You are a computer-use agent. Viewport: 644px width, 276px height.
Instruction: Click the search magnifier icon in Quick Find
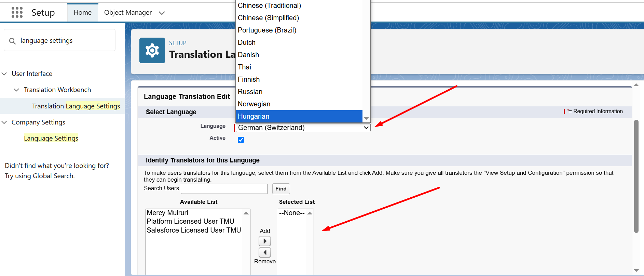pos(12,41)
